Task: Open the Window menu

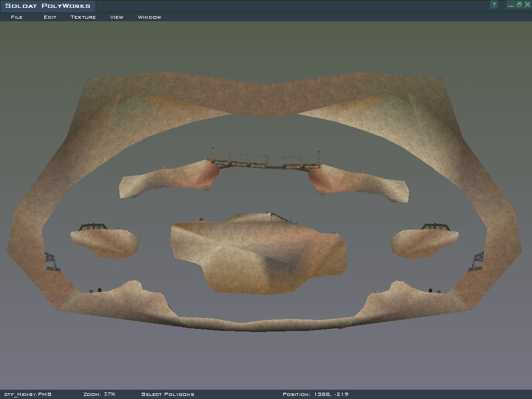Action: click(149, 17)
